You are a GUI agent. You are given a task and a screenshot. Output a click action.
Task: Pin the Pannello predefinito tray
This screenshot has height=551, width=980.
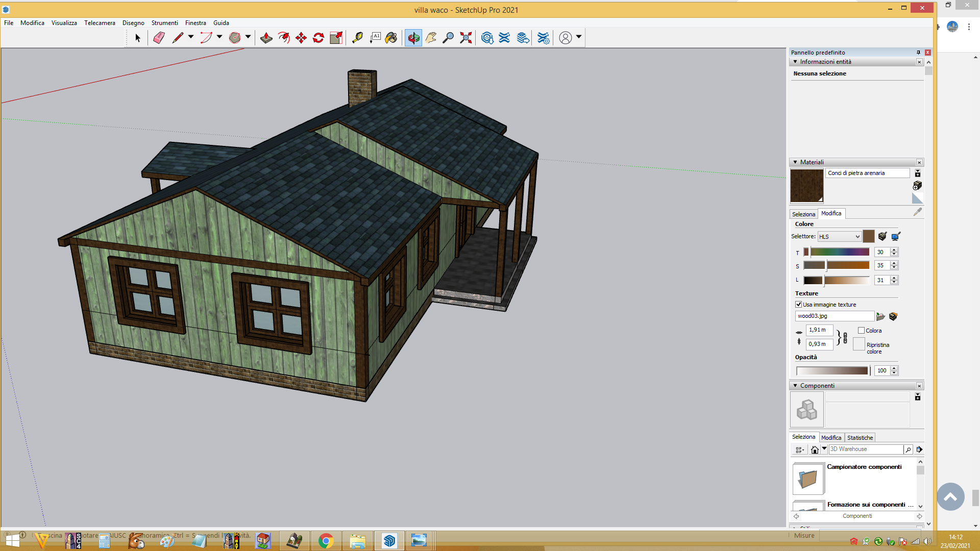[918, 53]
